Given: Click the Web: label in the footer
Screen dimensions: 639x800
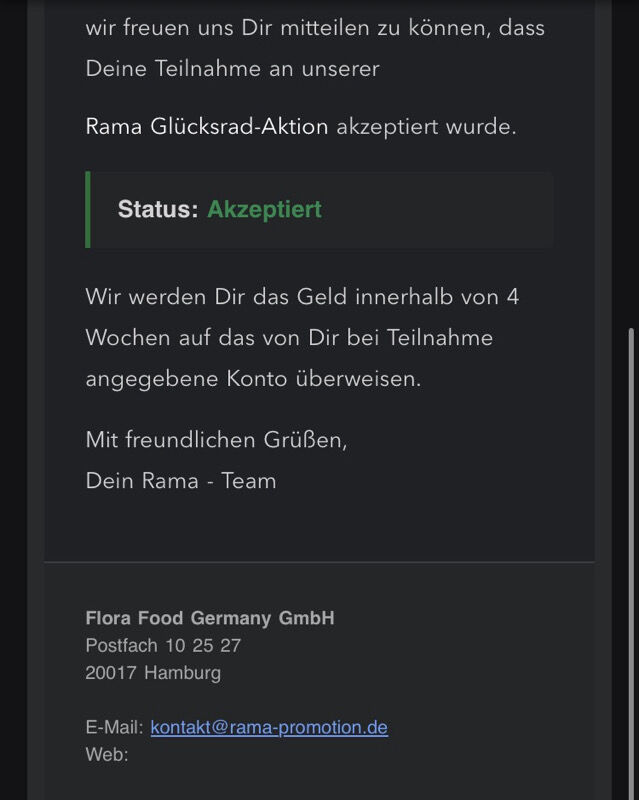Looking at the screenshot, I should [107, 754].
